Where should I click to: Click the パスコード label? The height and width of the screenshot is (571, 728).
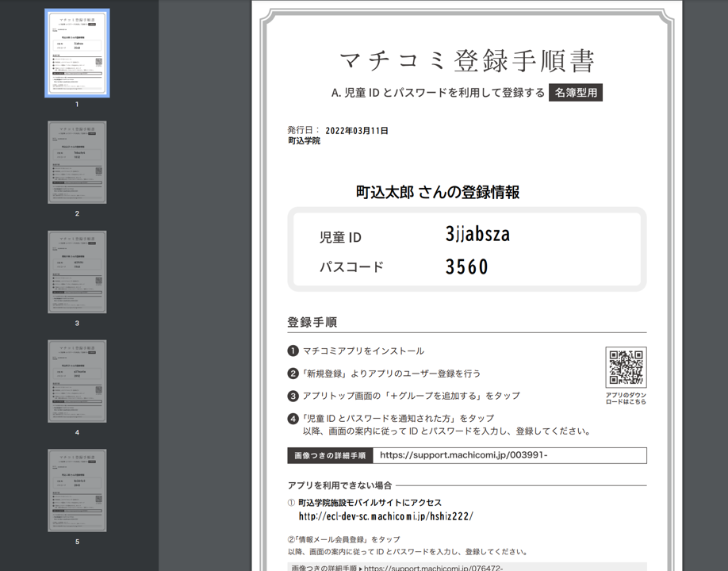(351, 267)
